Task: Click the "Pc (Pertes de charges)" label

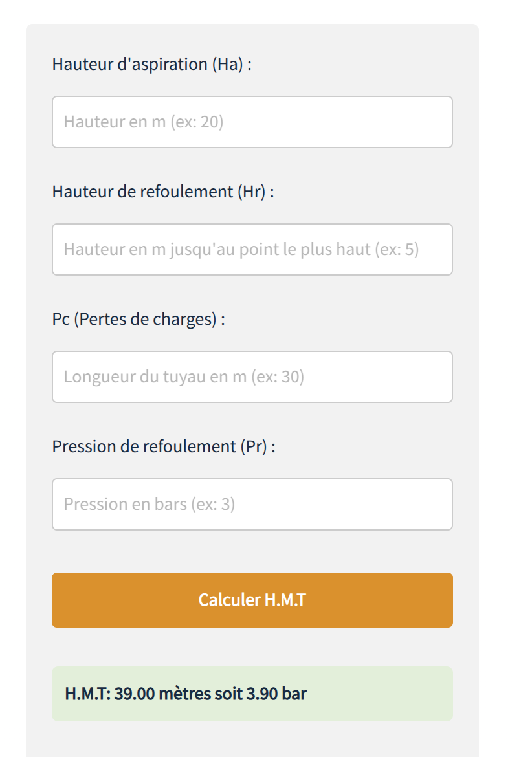Action: [x=139, y=320]
